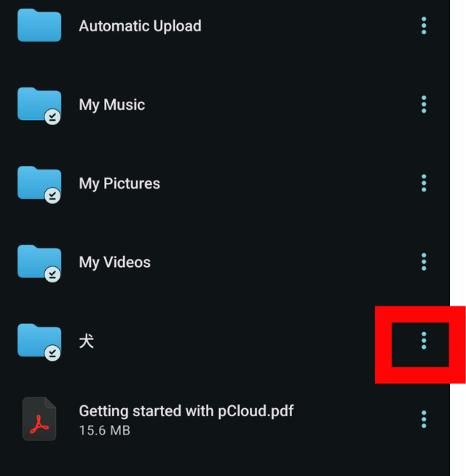
Task: Open the red PDF file icon
Action: (39, 419)
